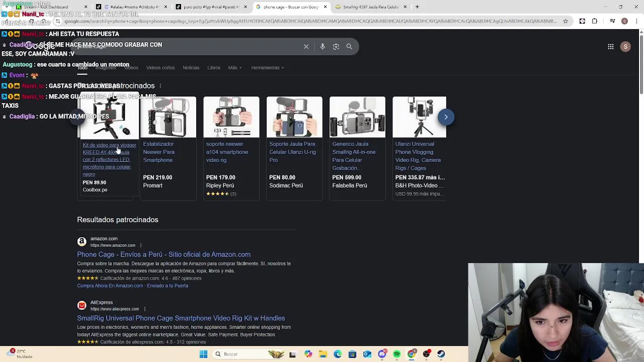Open sponsored products three-dot info menu

pos(160,86)
